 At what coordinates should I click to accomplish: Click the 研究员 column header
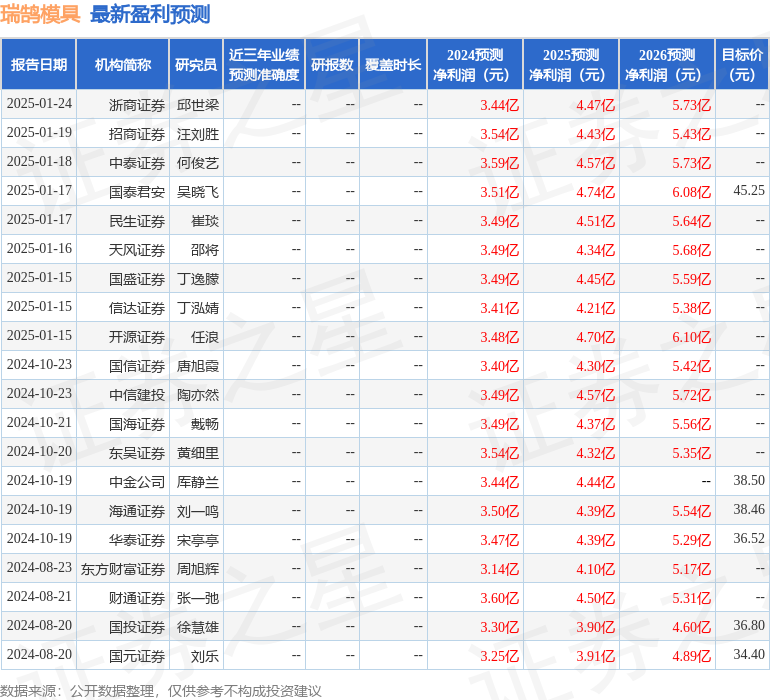click(196, 64)
